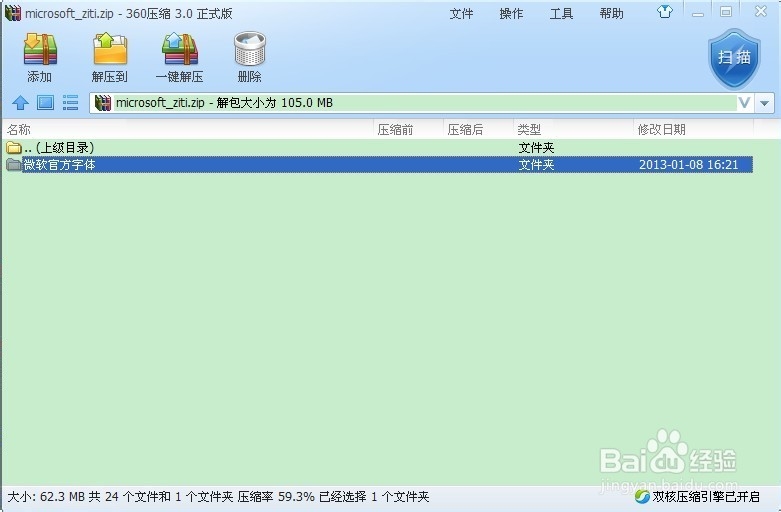The height and width of the screenshot is (512, 781).
Task: Select the ..(上级目录) row
Action: tap(379, 147)
